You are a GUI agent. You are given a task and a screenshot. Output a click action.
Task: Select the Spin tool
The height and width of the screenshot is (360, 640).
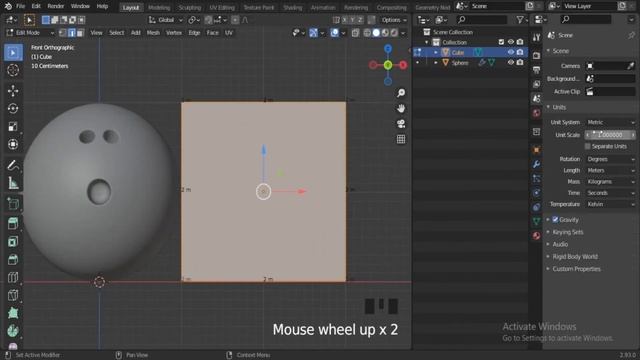(13, 331)
